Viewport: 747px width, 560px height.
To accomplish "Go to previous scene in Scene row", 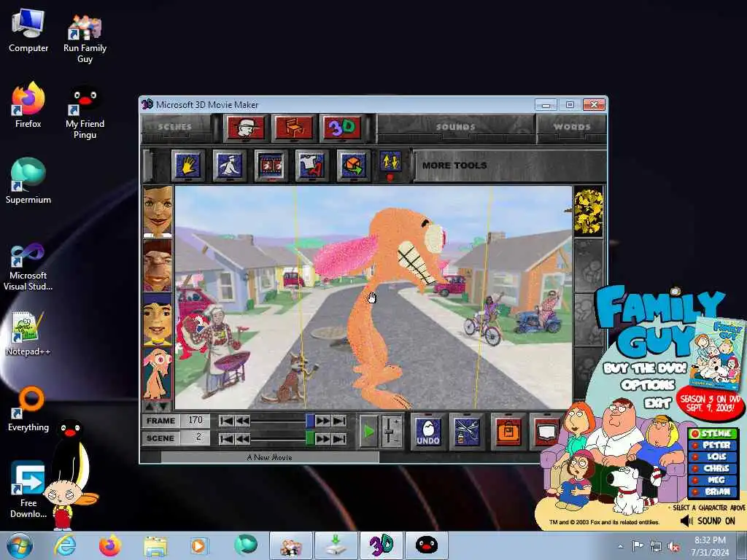I will point(242,438).
